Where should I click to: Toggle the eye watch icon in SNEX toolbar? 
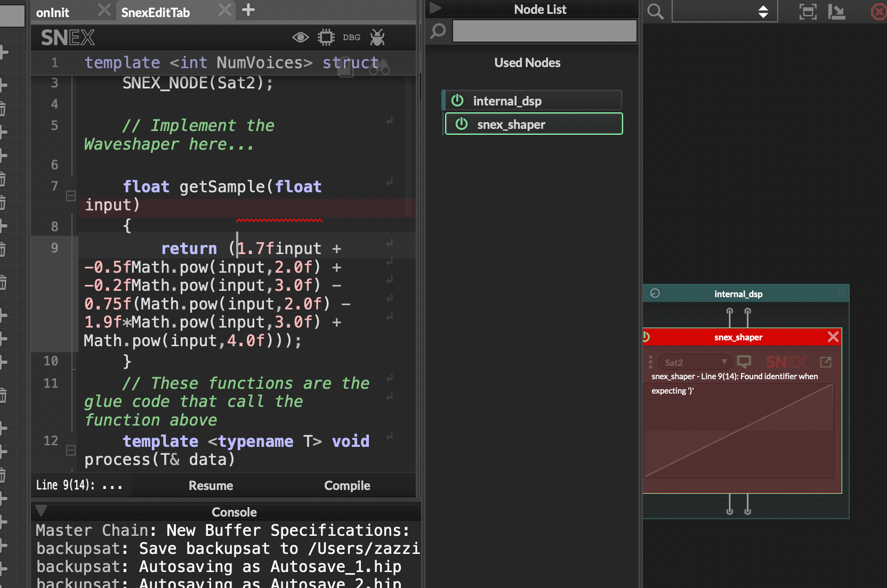[x=301, y=37]
